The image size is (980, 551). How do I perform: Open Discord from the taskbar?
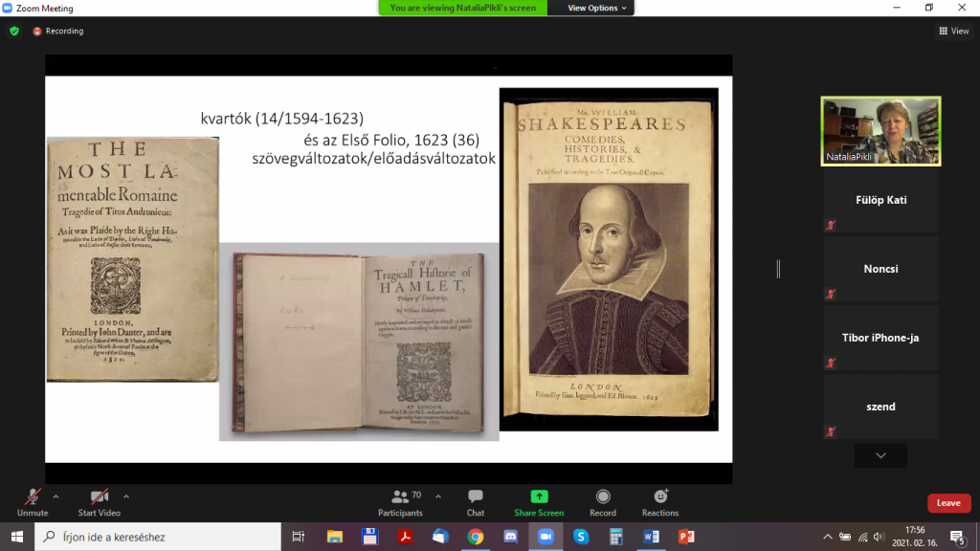(x=511, y=537)
